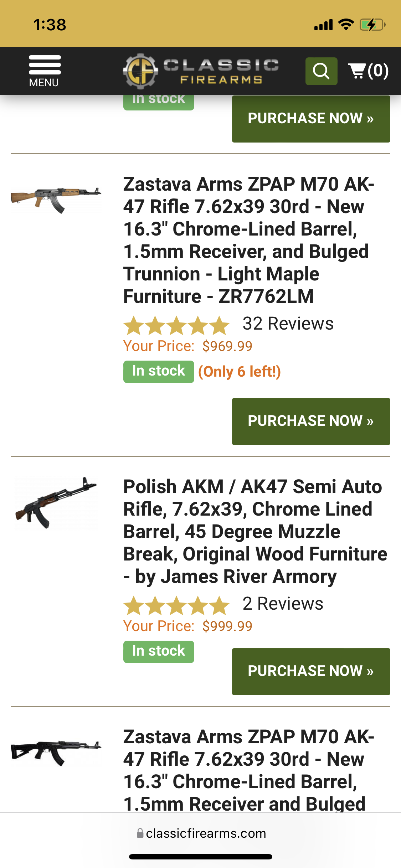Open Polish AKM / AK47 Semi Auto title link
The height and width of the screenshot is (868, 401).
point(255,531)
